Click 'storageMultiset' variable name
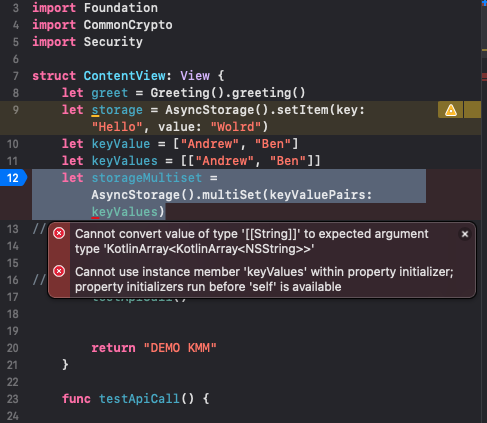This screenshot has width=487, height=423. click(x=147, y=178)
